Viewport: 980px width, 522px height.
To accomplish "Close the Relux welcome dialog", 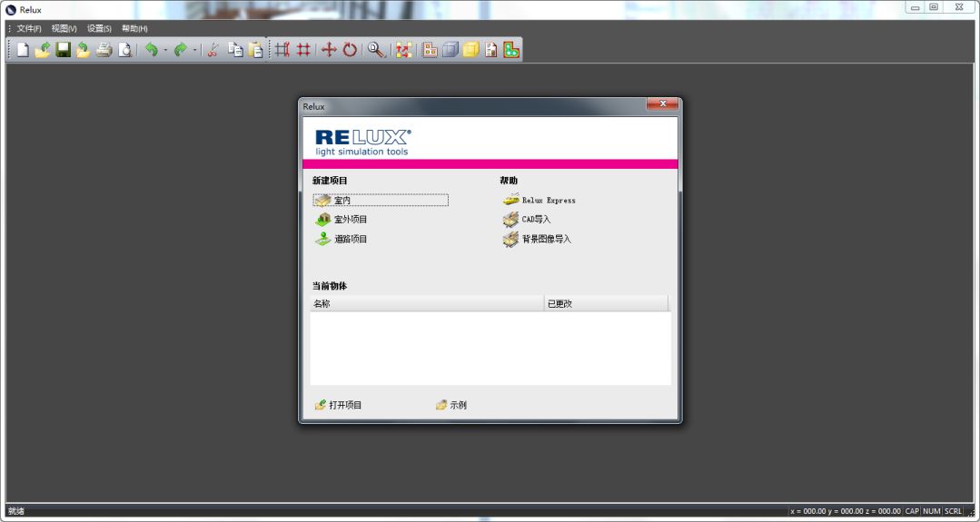I will coord(662,103).
